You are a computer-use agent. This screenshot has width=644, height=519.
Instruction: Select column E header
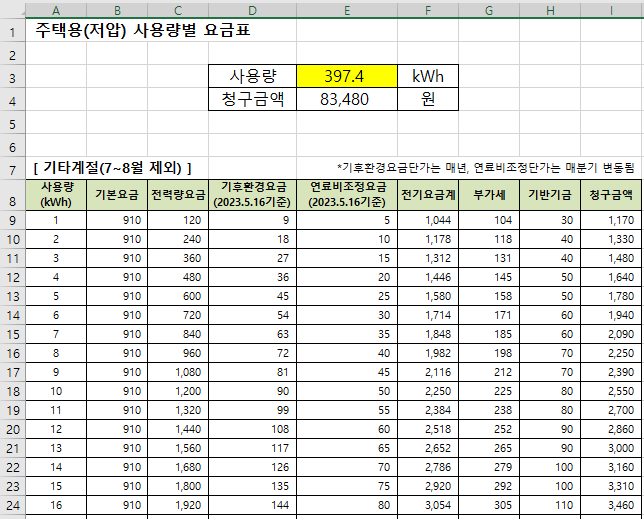coord(347,10)
